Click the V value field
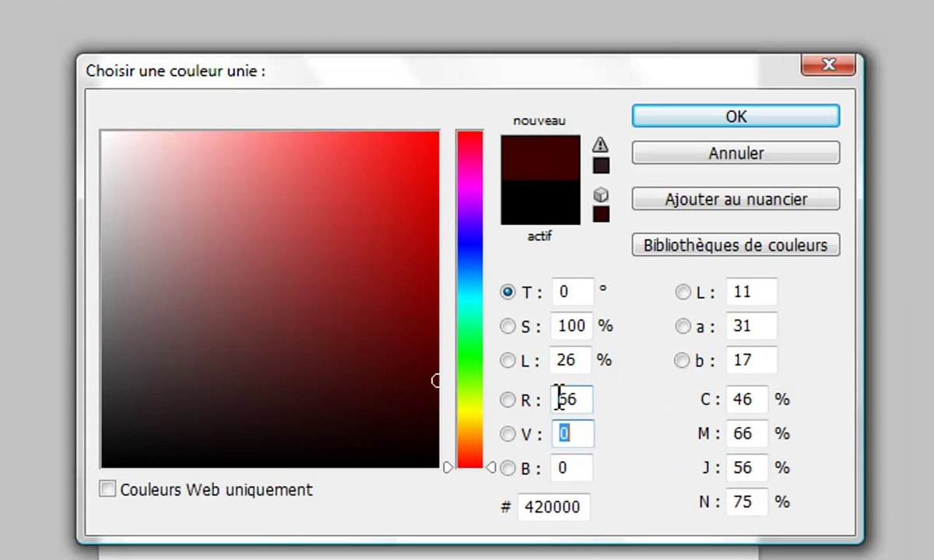The image size is (934, 560). coord(573,434)
